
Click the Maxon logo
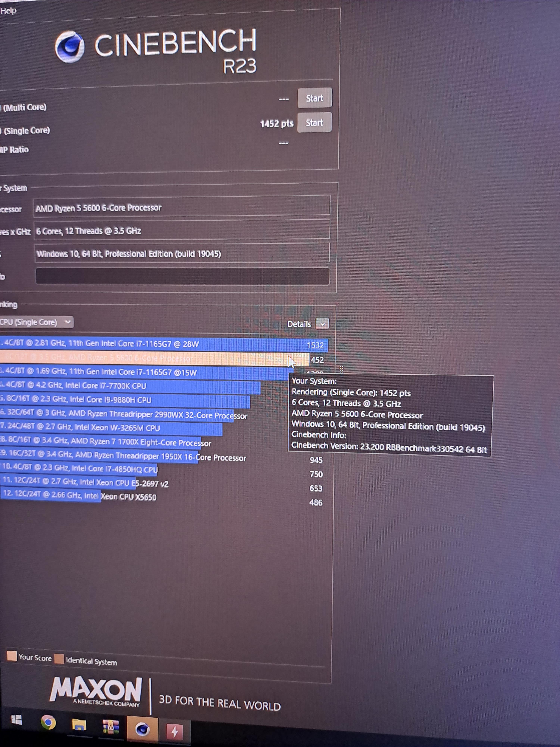click(x=96, y=692)
